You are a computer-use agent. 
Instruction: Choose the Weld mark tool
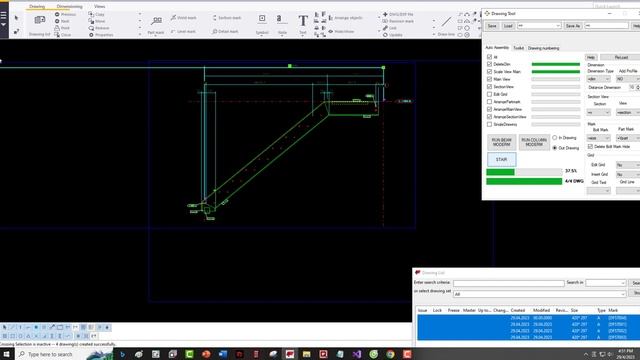(x=183, y=18)
